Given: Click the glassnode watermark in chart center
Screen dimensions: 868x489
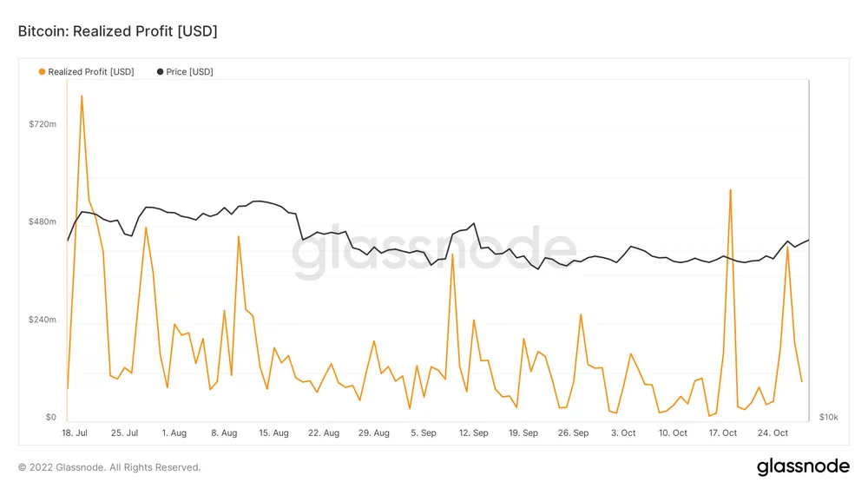Looking at the screenshot, I should 434,252.
